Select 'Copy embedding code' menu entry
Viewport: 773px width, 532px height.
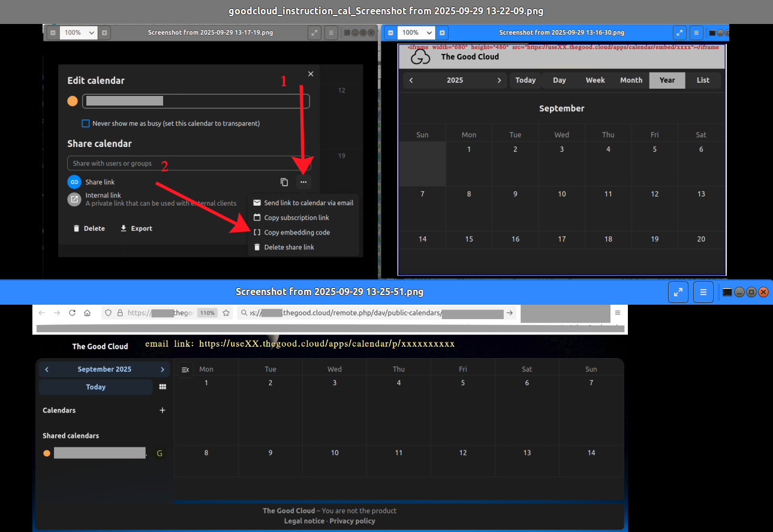(x=297, y=232)
